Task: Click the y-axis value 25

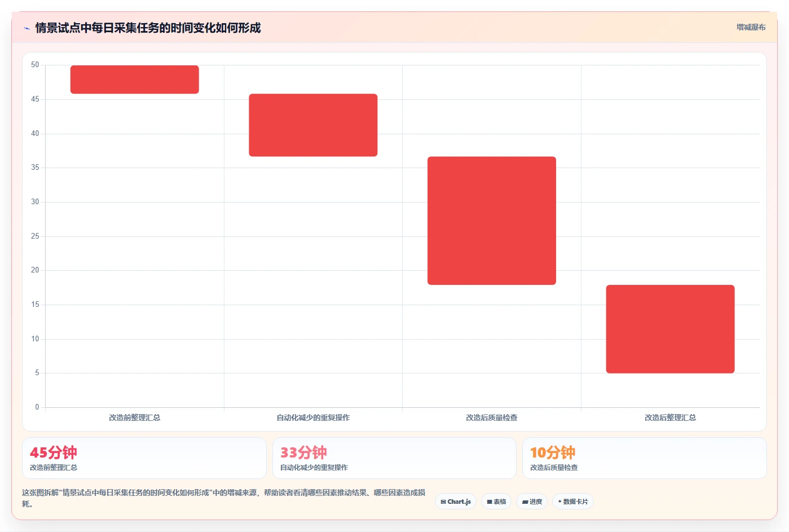Action: coord(35,236)
